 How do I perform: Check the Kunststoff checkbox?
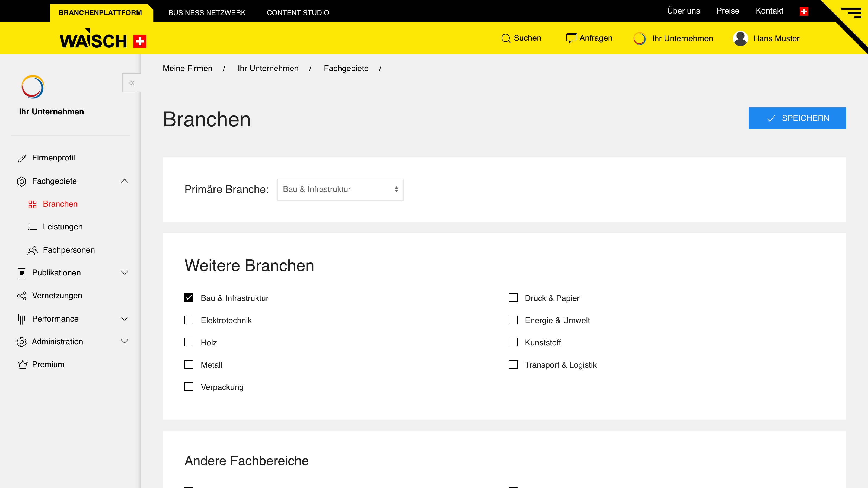[x=513, y=342]
